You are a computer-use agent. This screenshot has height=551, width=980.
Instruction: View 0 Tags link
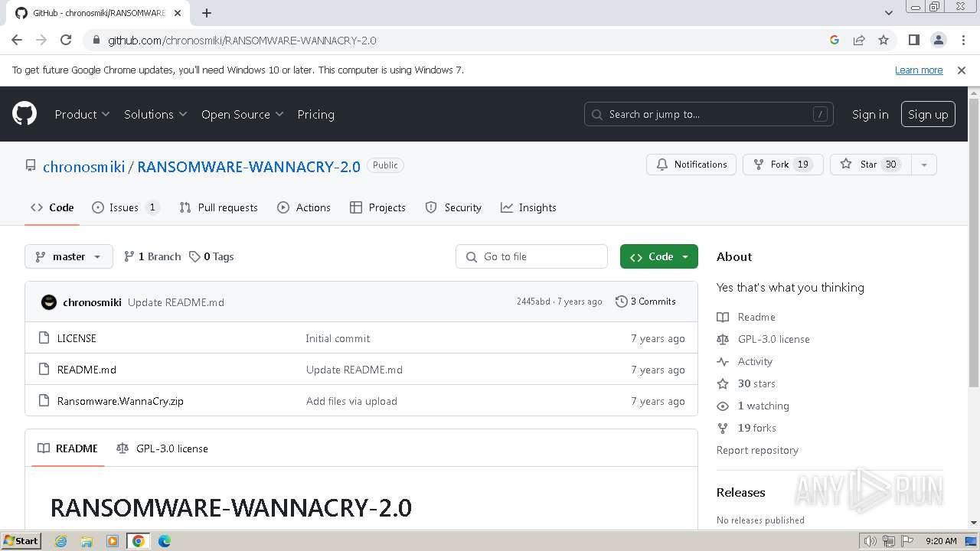click(x=211, y=256)
